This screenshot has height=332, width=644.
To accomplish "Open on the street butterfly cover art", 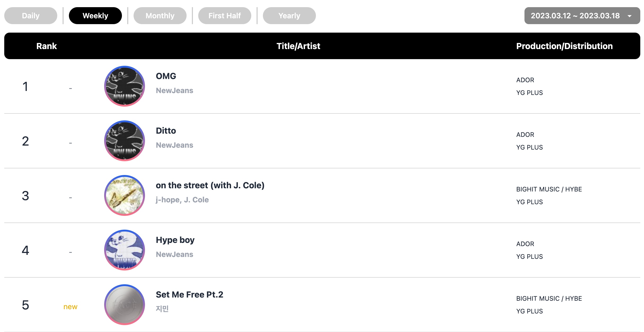I will 125,195.
